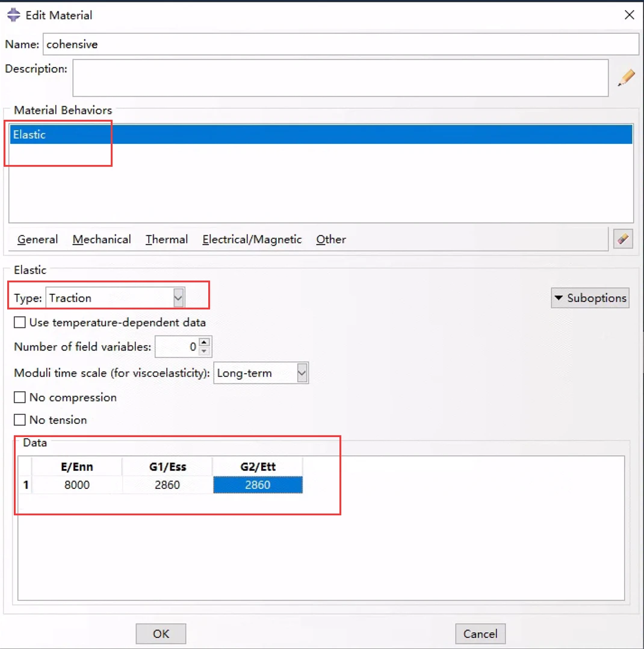This screenshot has height=649, width=644.
Task: Open the Other menu
Action: 331,239
